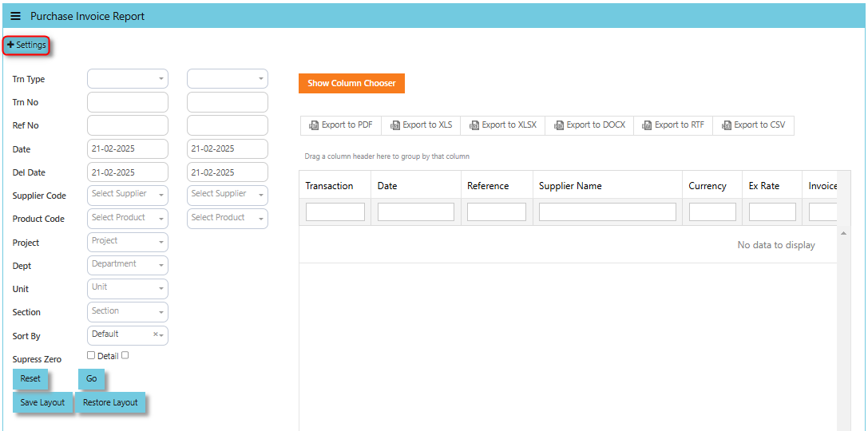The image size is (868, 431).
Task: Click the first Date field
Action: tap(128, 148)
